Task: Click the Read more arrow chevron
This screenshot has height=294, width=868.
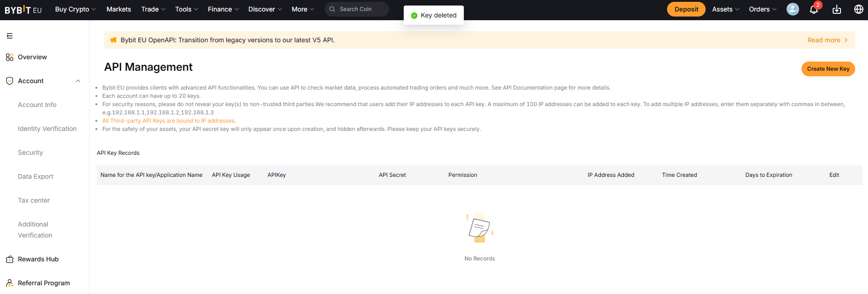Action: [846, 40]
